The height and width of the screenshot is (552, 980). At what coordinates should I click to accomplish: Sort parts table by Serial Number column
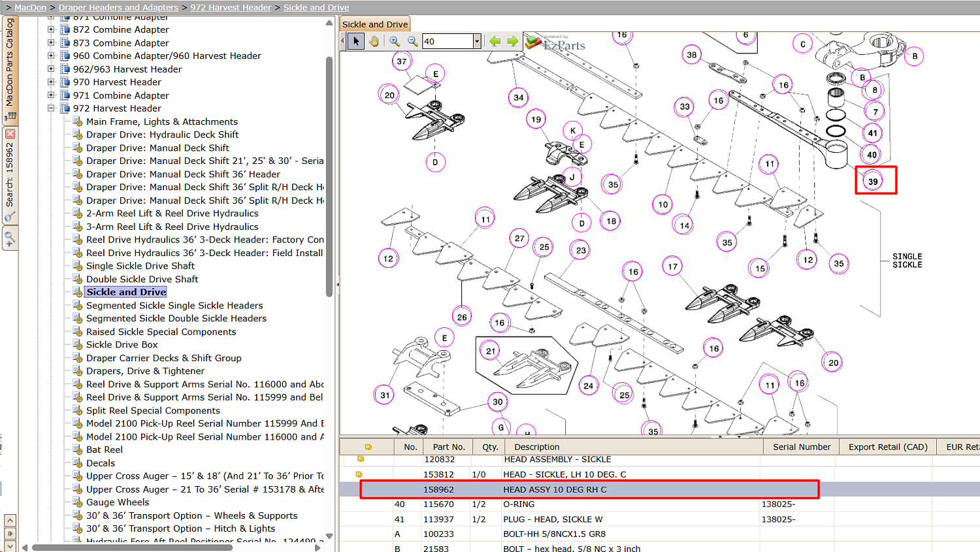pos(802,447)
